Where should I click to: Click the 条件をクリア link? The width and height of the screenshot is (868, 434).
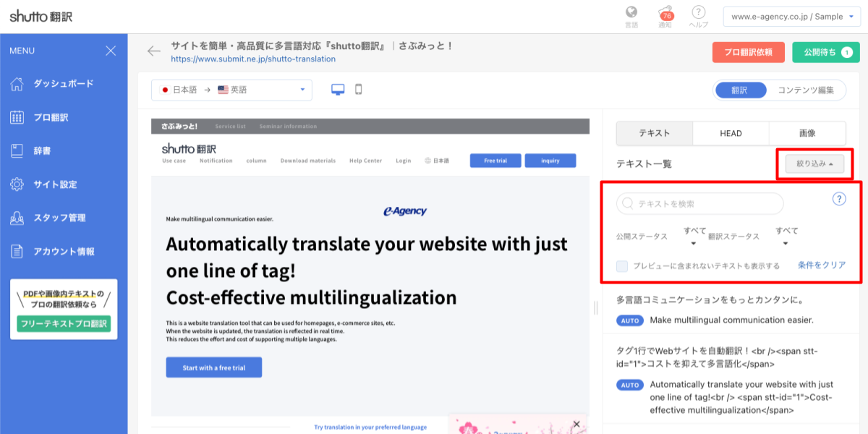coord(822,265)
